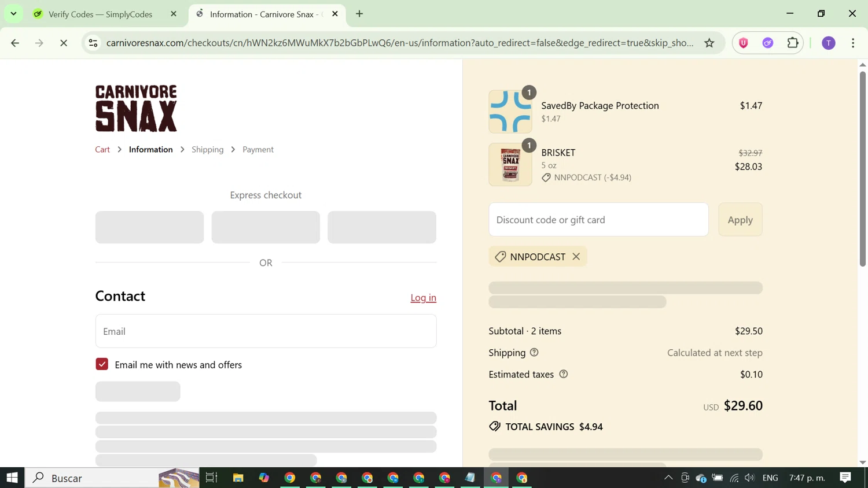Go to Cart breadcrumb link
This screenshot has width=868, height=488.
pyautogui.click(x=102, y=149)
